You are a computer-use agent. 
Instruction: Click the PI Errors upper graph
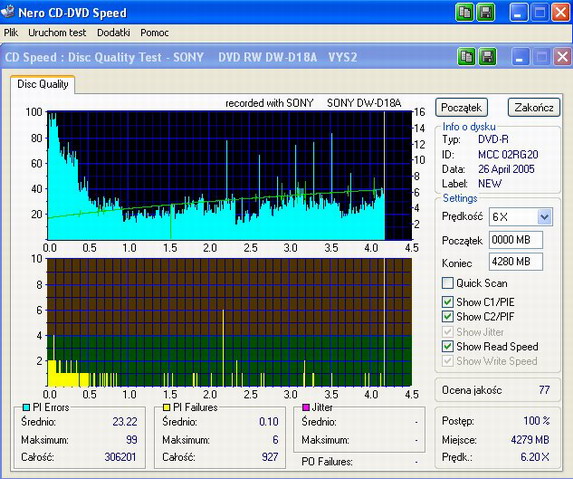[x=229, y=176]
